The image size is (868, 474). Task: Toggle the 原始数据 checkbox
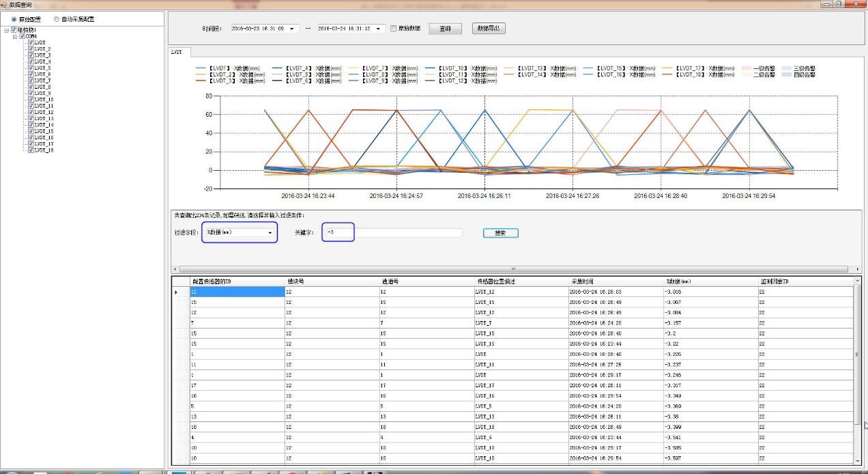pyautogui.click(x=393, y=29)
